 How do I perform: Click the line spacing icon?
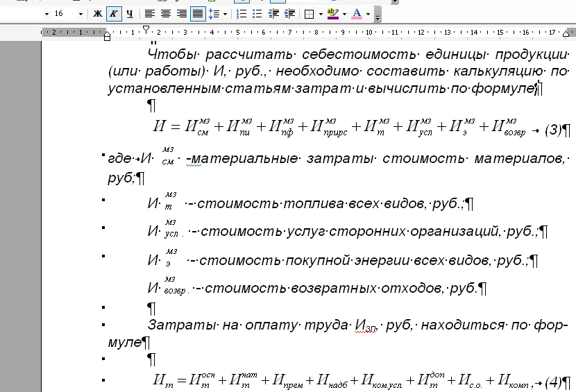coord(214,14)
